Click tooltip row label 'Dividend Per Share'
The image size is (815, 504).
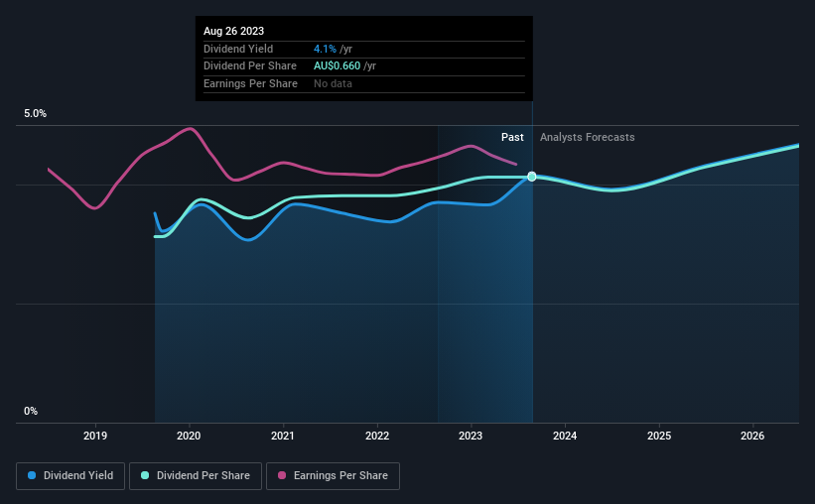[x=250, y=66]
